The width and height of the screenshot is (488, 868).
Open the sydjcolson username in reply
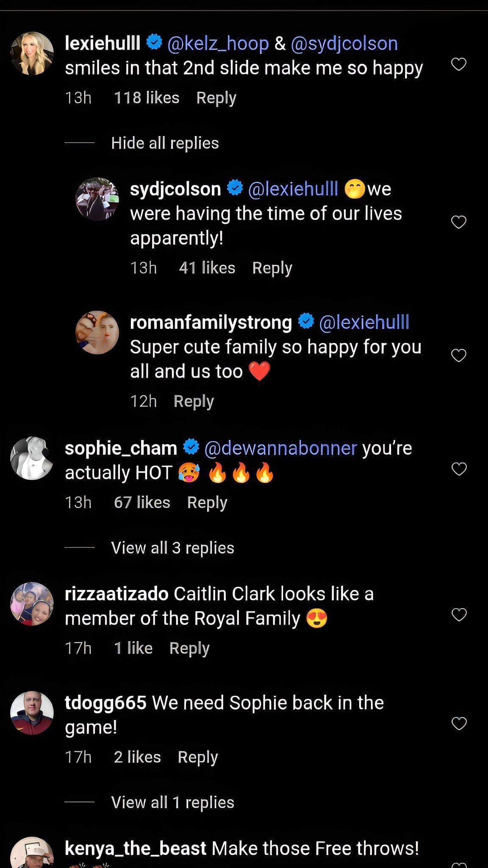(x=175, y=189)
